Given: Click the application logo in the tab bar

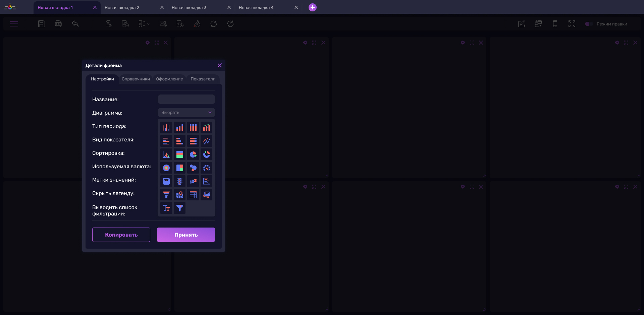Looking at the screenshot, I should pyautogui.click(x=10, y=7).
